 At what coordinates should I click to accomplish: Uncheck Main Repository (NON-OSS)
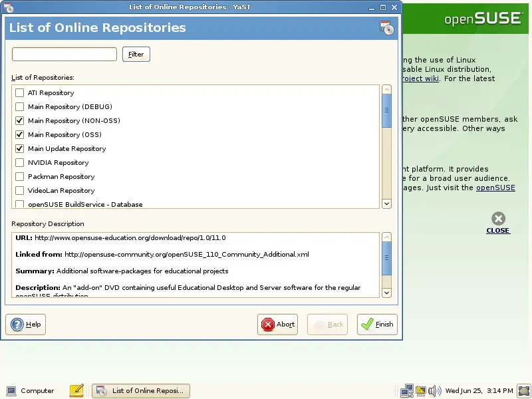(20, 120)
